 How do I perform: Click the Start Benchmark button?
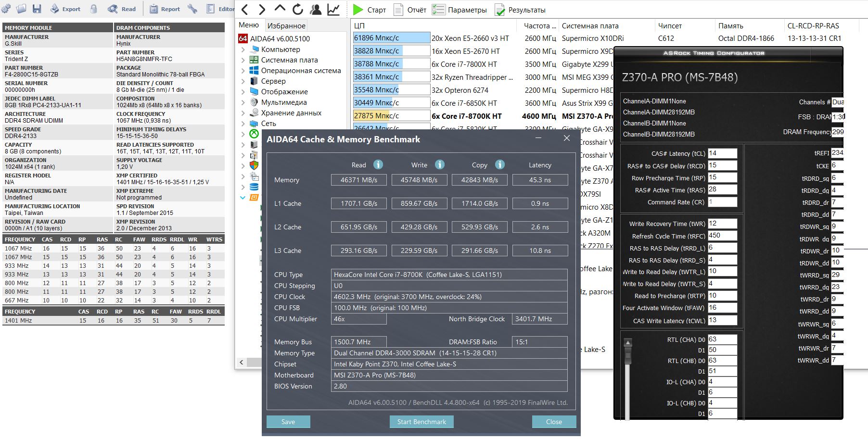click(x=421, y=422)
